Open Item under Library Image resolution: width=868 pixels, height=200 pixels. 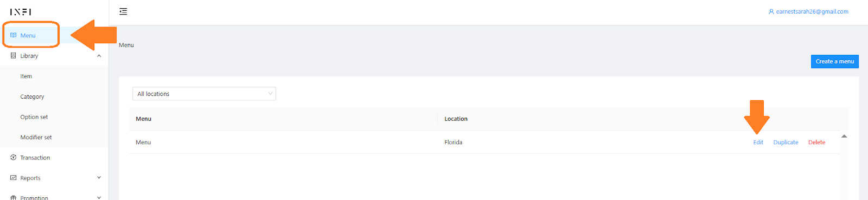click(26, 76)
